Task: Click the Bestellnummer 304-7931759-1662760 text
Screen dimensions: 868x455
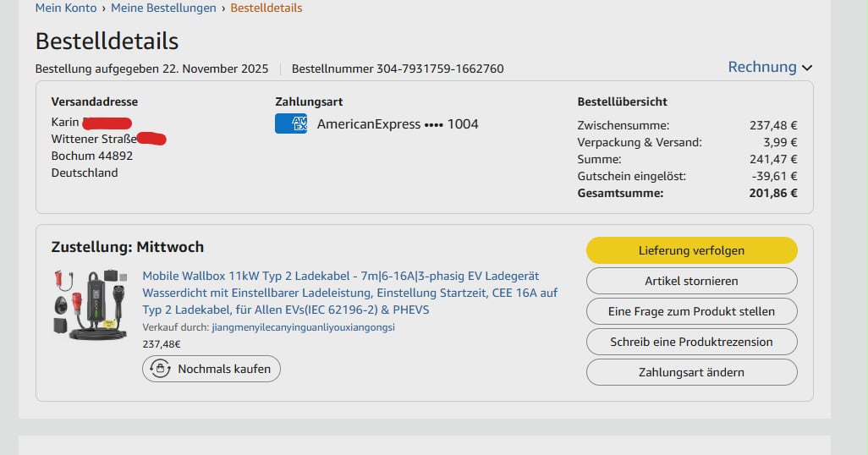Action: (398, 69)
